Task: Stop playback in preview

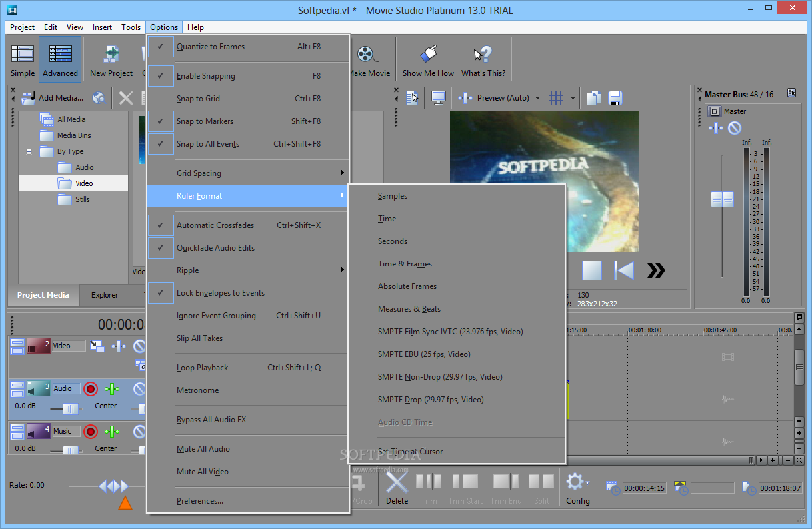Action: coord(592,270)
